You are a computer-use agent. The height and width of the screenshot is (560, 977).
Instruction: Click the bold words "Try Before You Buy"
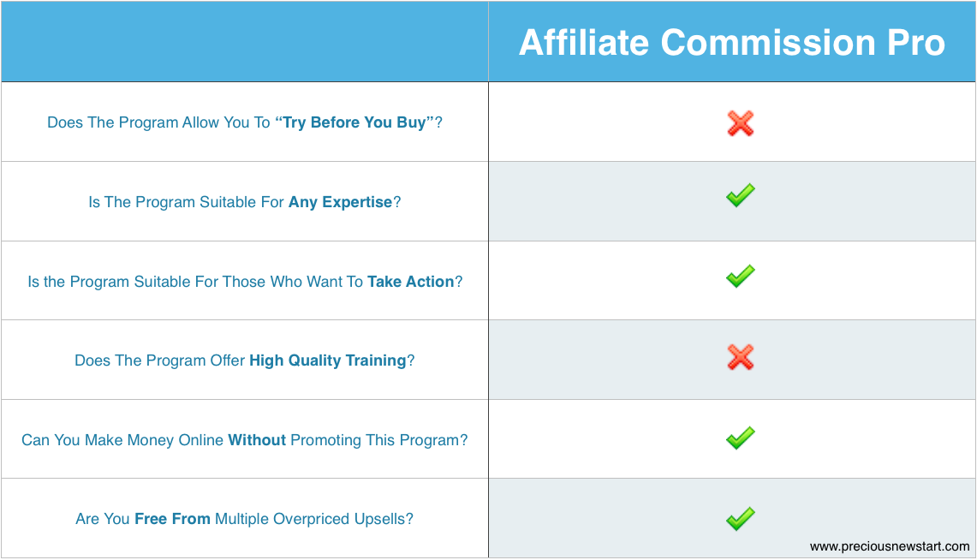[x=354, y=122]
